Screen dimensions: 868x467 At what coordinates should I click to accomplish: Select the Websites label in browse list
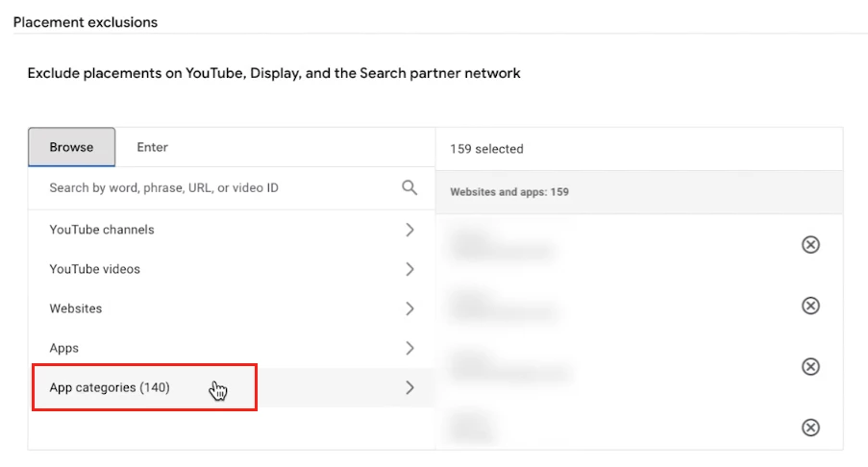[76, 308]
